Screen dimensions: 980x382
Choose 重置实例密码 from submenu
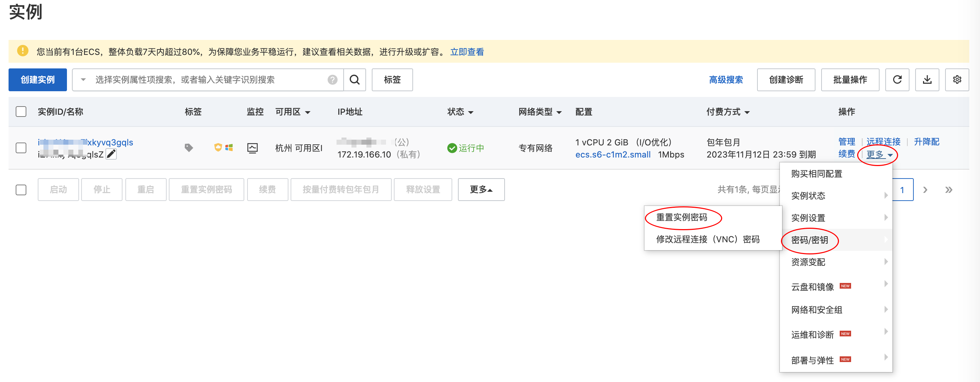[x=713, y=217]
